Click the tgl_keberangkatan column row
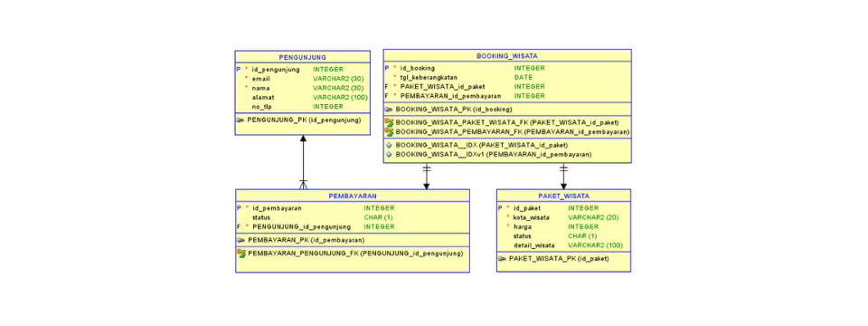868x326 pixels. 507,78
